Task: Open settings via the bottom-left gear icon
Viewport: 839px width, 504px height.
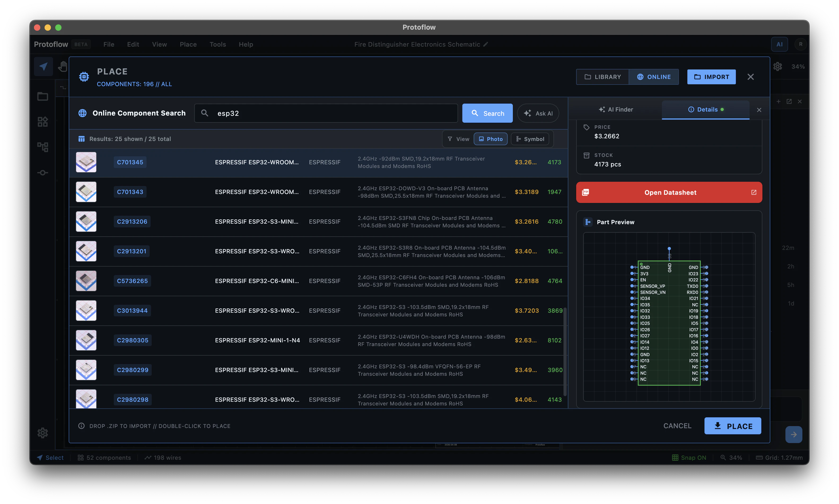Action: pyautogui.click(x=42, y=433)
